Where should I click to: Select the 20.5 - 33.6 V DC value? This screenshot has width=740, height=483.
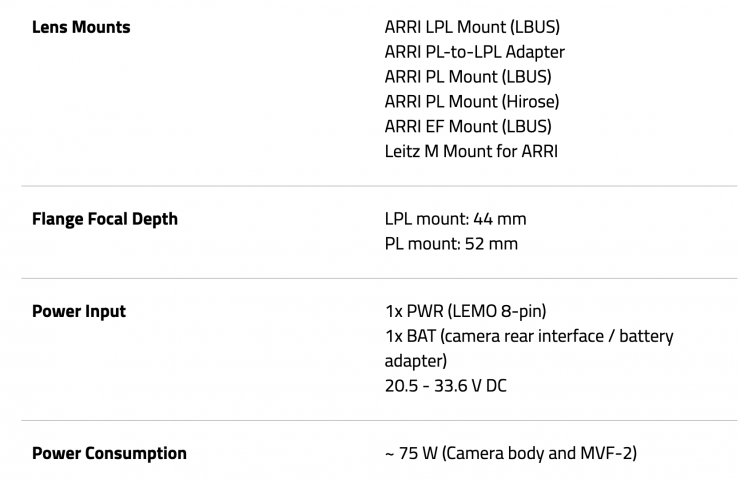tap(445, 385)
